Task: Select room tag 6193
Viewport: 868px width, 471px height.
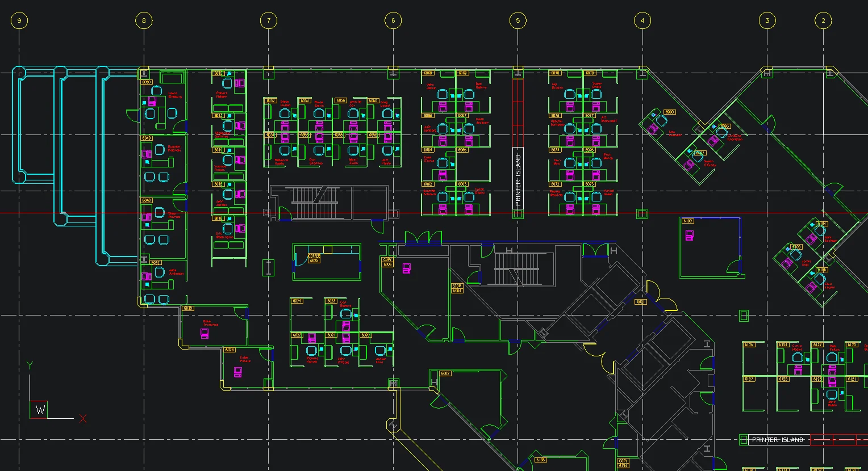Action: 541,460
